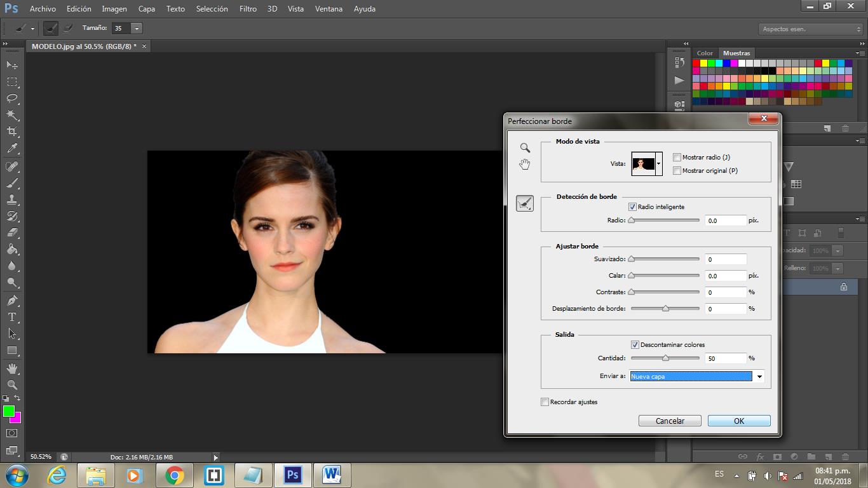The height and width of the screenshot is (488, 868).
Task: Select the Type tool in left toolbar
Action: point(12,316)
